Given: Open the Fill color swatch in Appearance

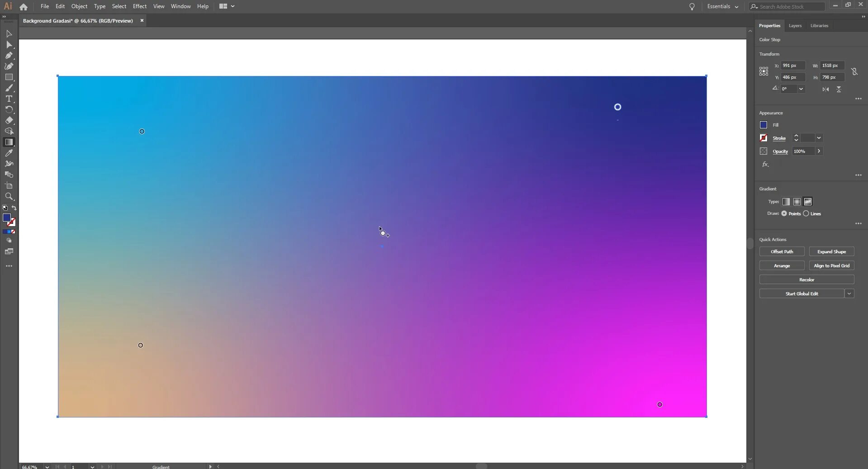Looking at the screenshot, I should point(764,125).
